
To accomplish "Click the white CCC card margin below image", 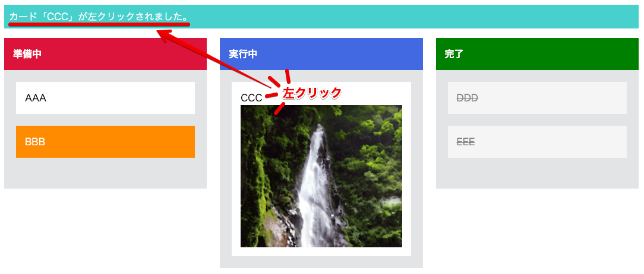I will (321, 252).
